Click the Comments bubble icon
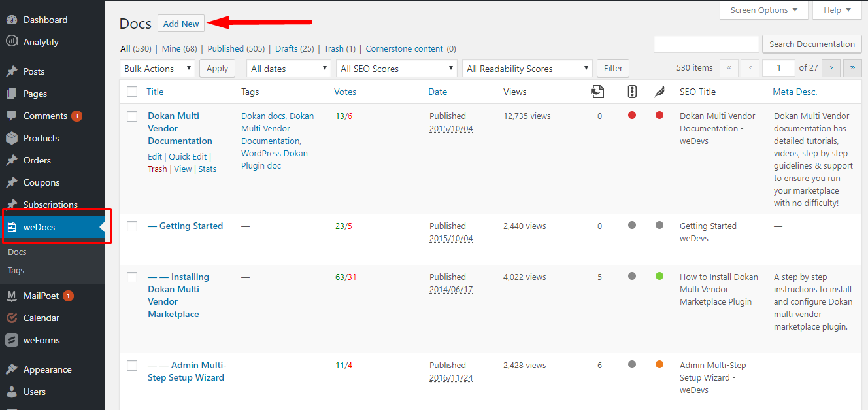 [12, 116]
